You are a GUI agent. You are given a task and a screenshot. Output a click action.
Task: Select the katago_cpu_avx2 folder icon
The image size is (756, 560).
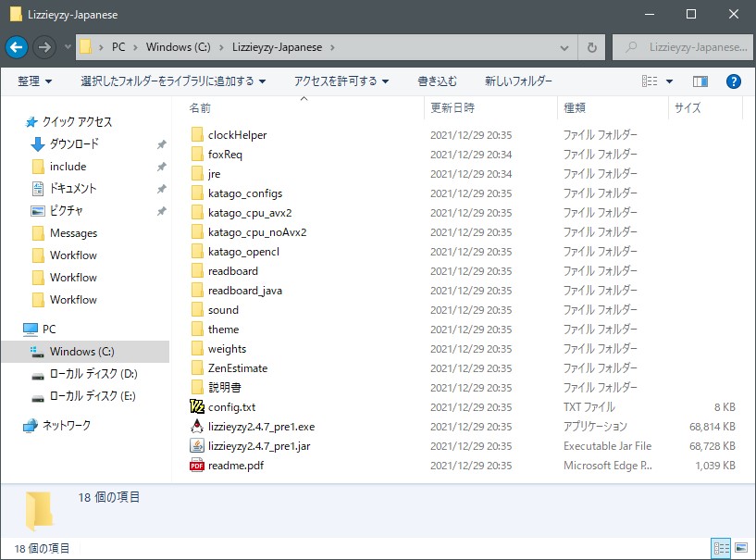click(x=197, y=212)
